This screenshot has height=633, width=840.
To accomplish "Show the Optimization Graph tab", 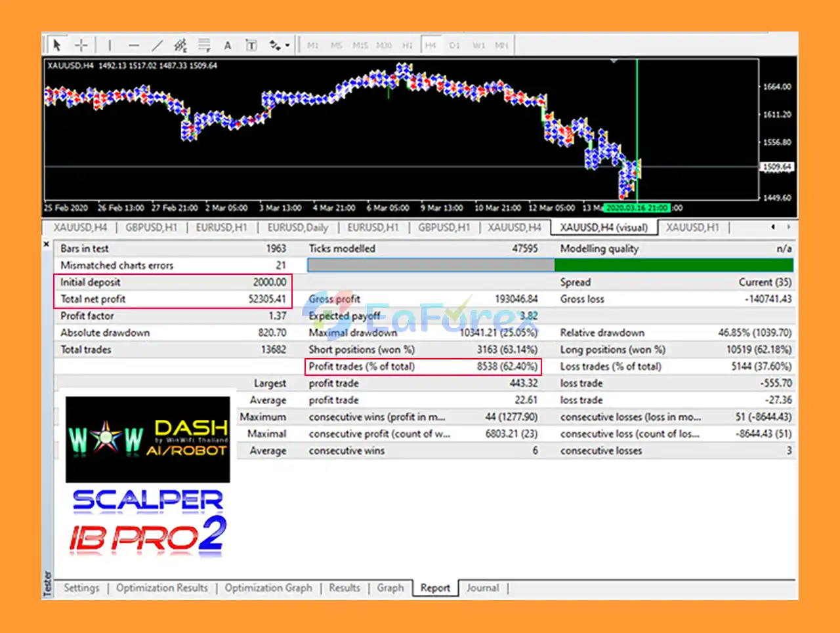I will click(x=268, y=588).
